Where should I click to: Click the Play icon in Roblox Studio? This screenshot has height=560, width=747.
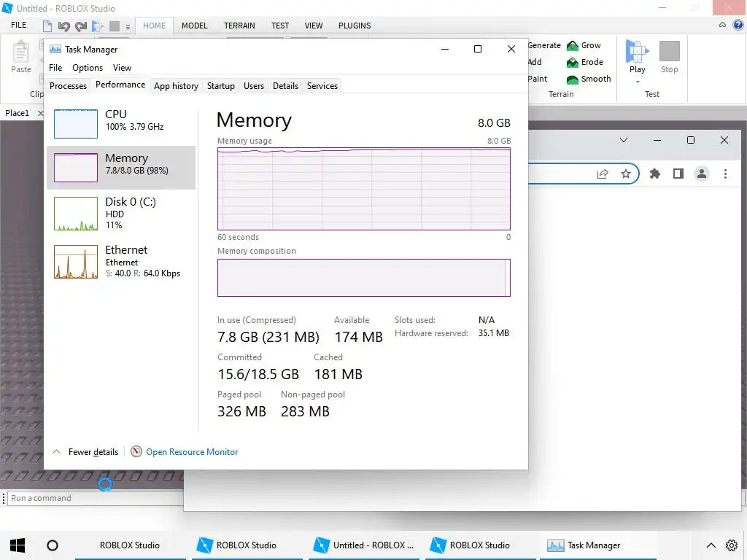coord(637,51)
